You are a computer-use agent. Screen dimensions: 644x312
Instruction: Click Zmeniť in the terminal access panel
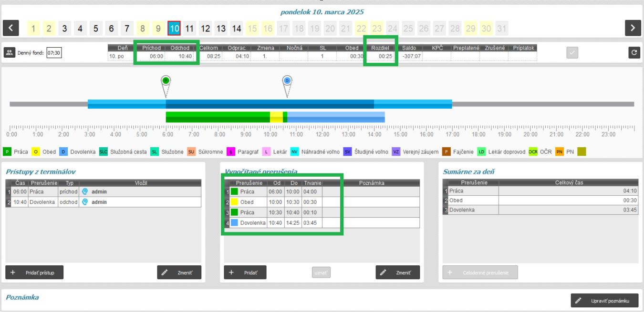click(179, 272)
